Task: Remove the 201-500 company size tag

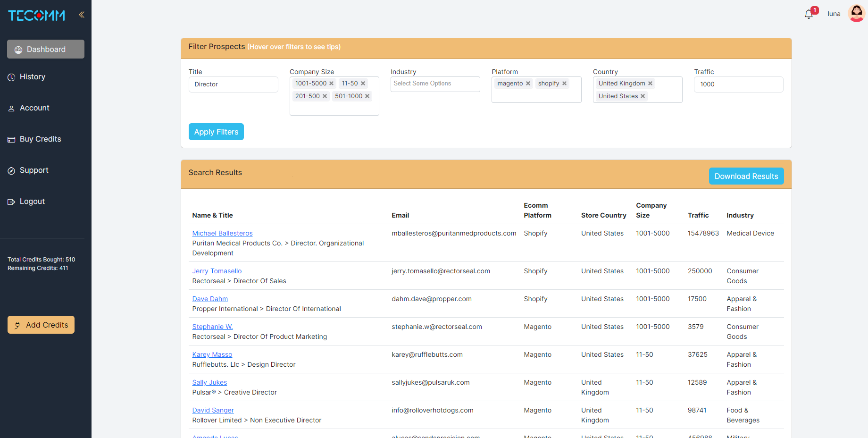Action: 325,96
